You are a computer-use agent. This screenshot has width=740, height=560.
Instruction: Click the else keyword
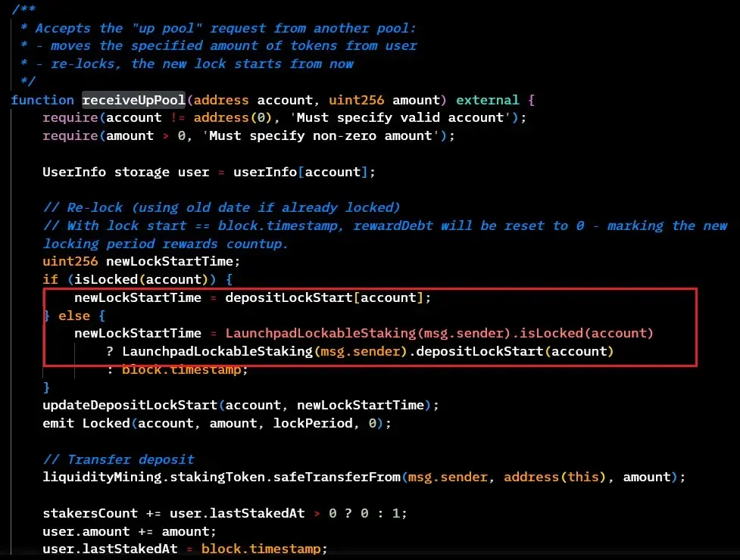pos(73,316)
